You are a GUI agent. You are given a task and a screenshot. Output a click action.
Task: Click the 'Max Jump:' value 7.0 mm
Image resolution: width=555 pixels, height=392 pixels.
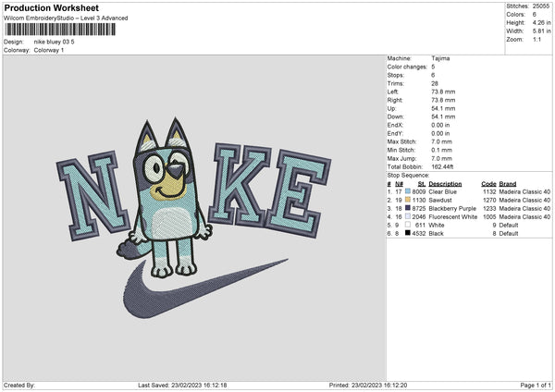(x=441, y=158)
